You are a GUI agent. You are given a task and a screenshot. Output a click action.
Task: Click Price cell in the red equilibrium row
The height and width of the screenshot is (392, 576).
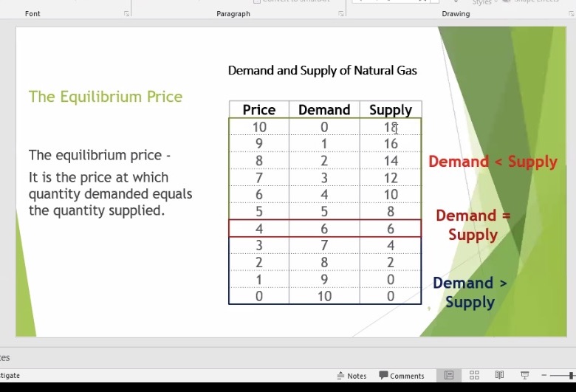[x=259, y=229]
